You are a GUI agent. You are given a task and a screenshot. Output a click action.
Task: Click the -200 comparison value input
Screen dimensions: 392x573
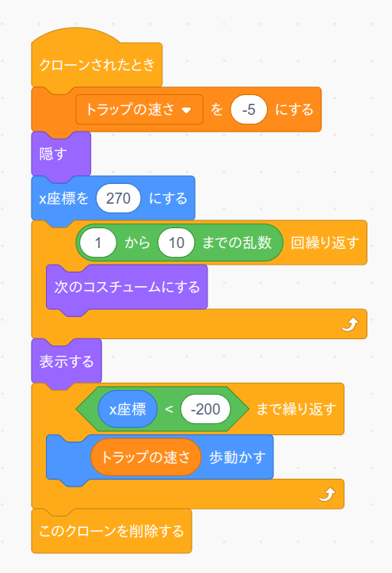205,409
